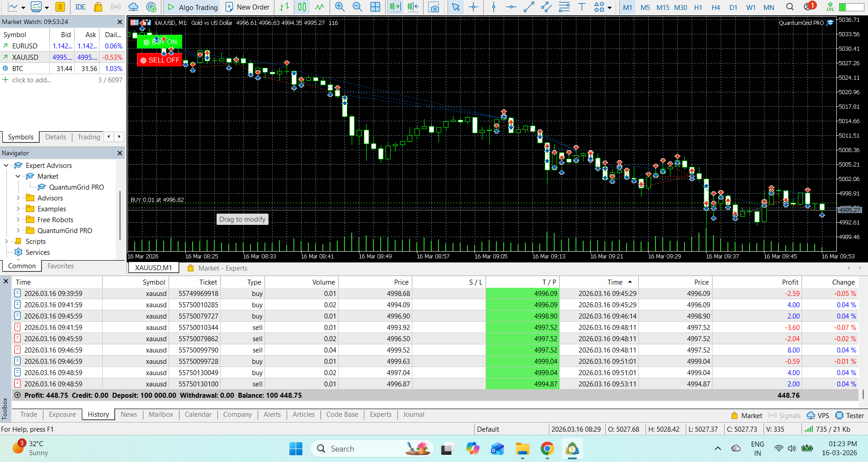Open Chrome from the Windows taskbar

tap(547, 448)
